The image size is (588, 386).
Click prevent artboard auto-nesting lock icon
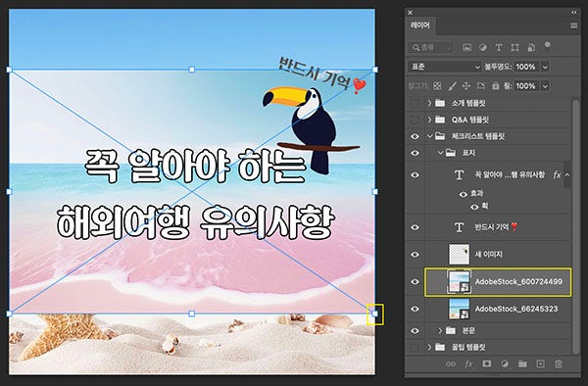click(x=481, y=86)
